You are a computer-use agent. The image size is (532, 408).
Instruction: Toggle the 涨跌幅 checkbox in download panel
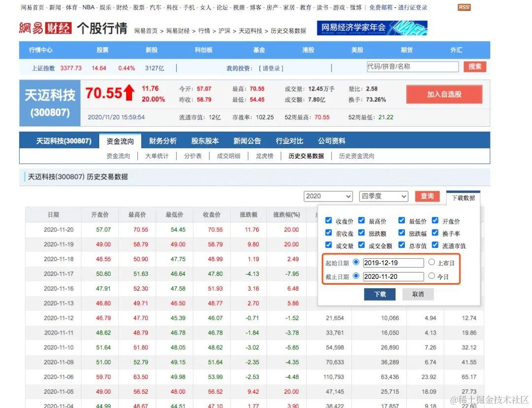401,233
